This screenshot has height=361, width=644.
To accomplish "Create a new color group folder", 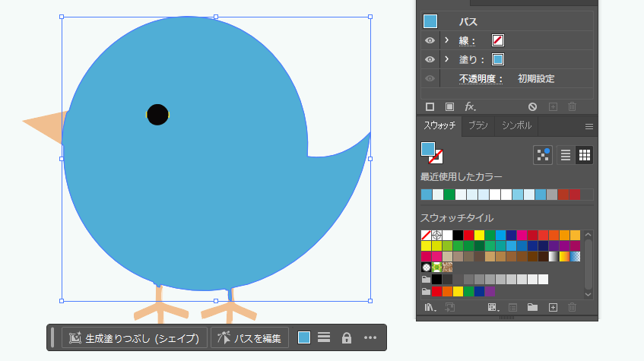I will 533,307.
